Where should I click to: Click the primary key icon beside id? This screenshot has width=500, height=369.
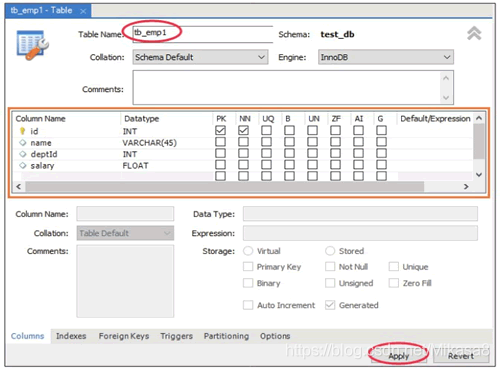pyautogui.click(x=22, y=131)
